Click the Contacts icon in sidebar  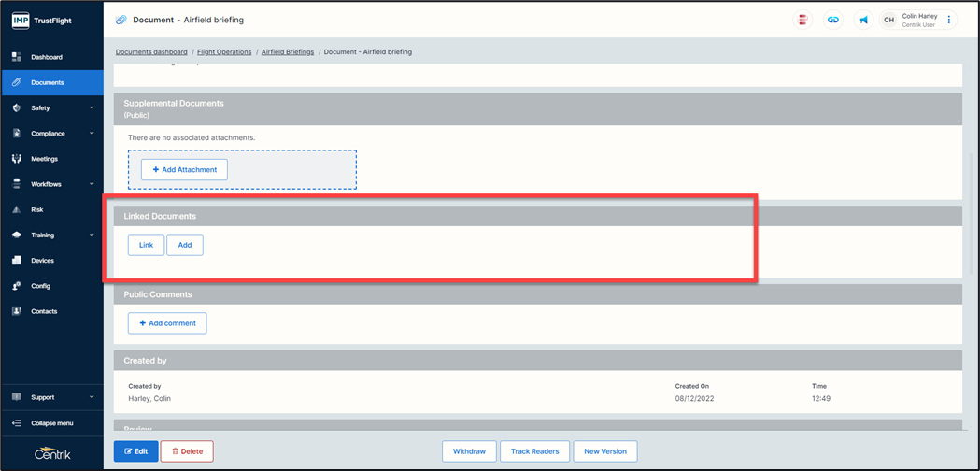pos(17,311)
